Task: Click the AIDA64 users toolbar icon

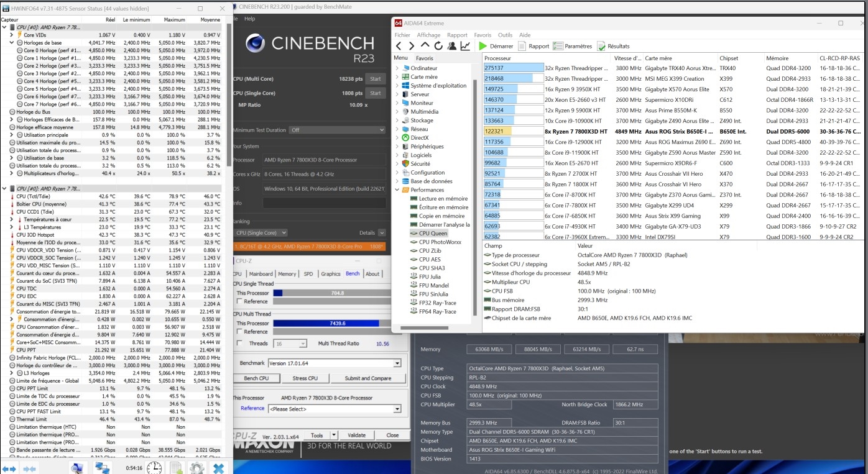Action: [x=452, y=46]
